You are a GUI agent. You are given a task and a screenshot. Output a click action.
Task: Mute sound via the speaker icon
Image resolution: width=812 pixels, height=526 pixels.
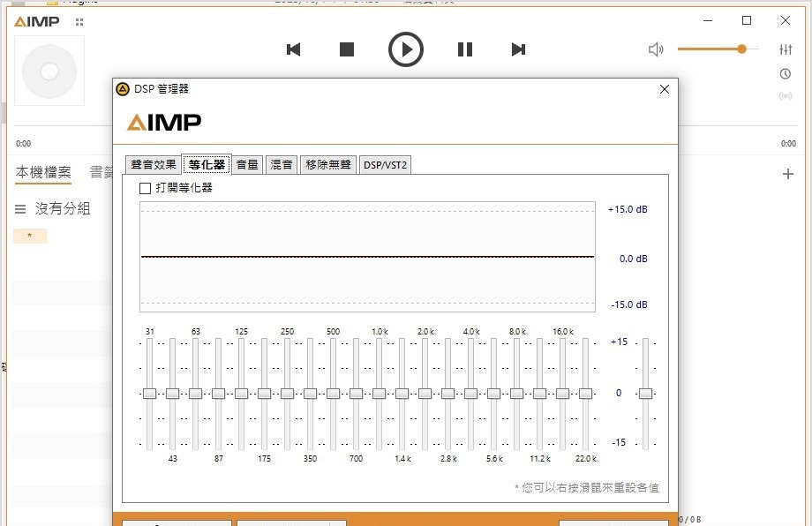(656, 49)
